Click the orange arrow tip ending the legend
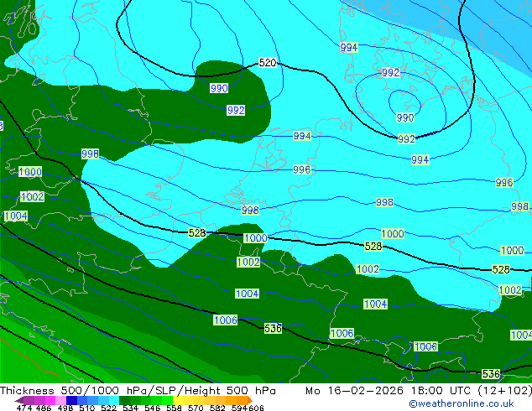Image resolution: width=532 pixels, height=411 pixels. click(250, 400)
